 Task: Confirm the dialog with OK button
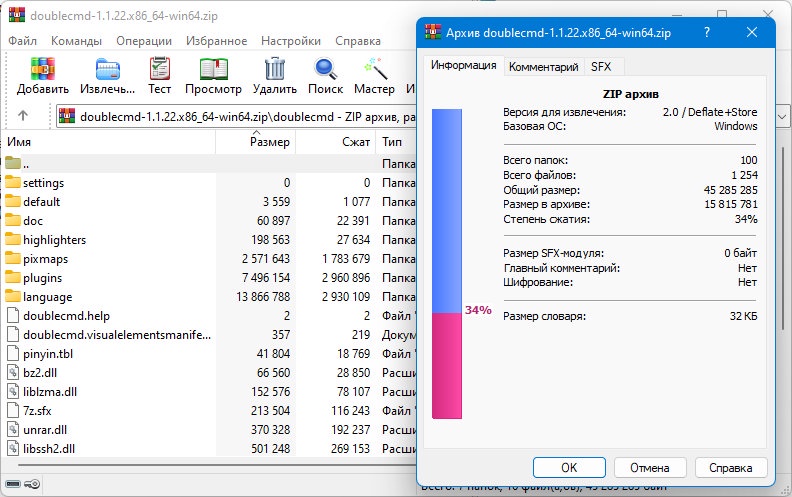(x=569, y=468)
